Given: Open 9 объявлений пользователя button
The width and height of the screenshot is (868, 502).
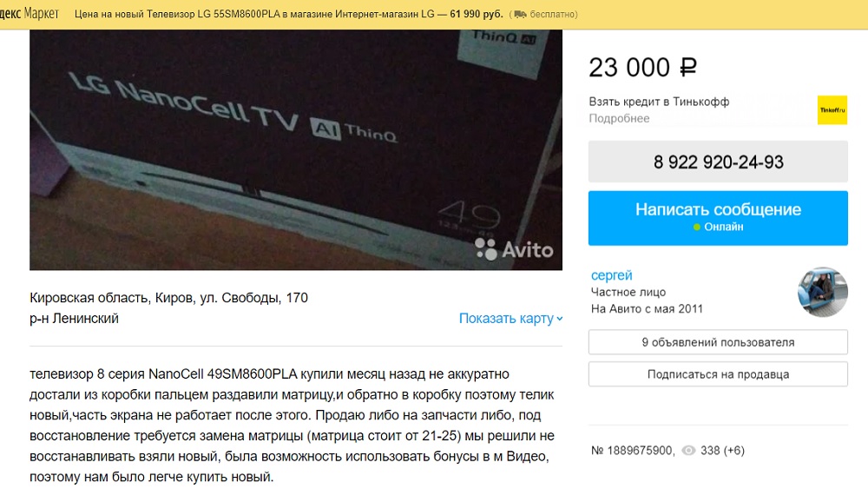Looking at the screenshot, I should [718, 342].
